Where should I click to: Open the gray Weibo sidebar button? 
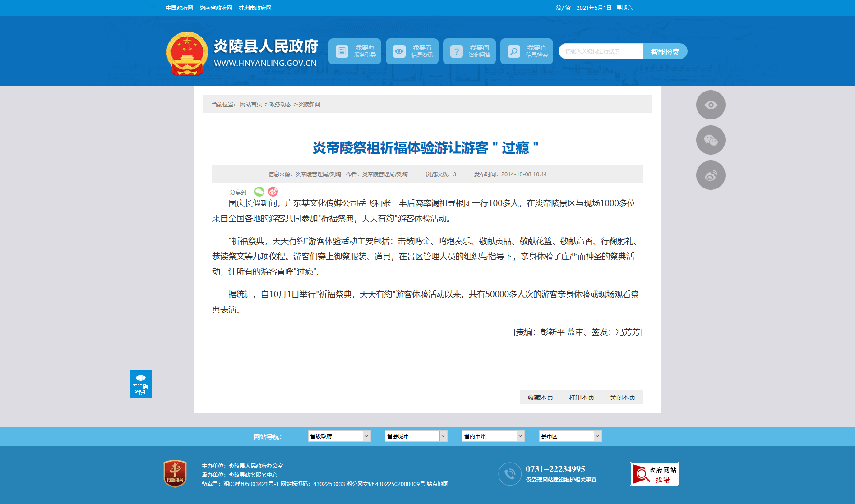711,175
